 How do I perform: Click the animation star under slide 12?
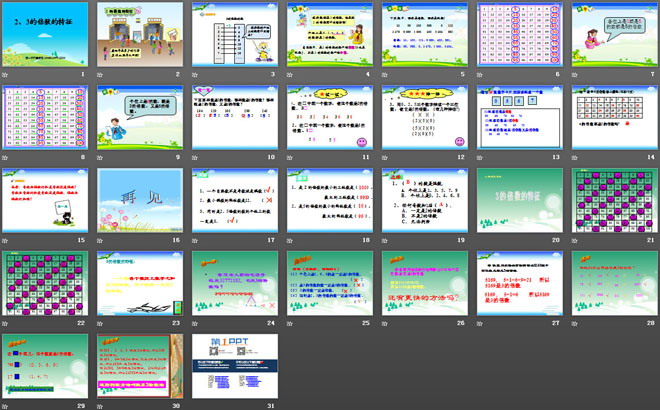tap(385, 158)
